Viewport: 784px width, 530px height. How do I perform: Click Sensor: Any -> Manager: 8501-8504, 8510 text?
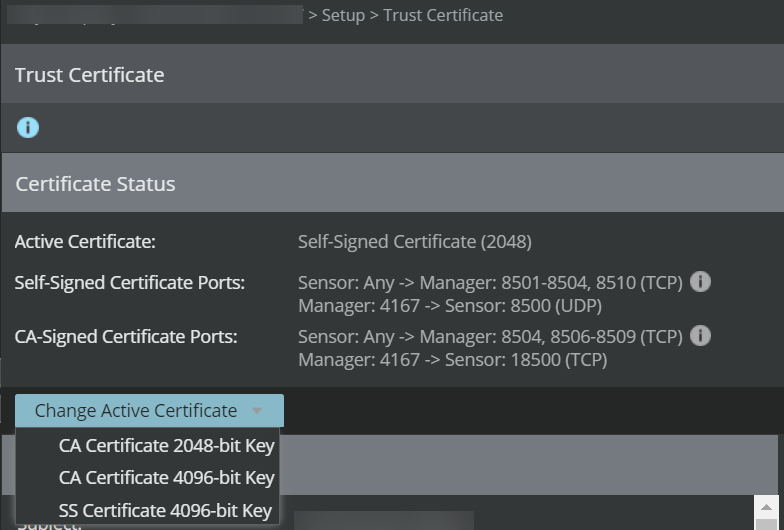[x=490, y=282]
